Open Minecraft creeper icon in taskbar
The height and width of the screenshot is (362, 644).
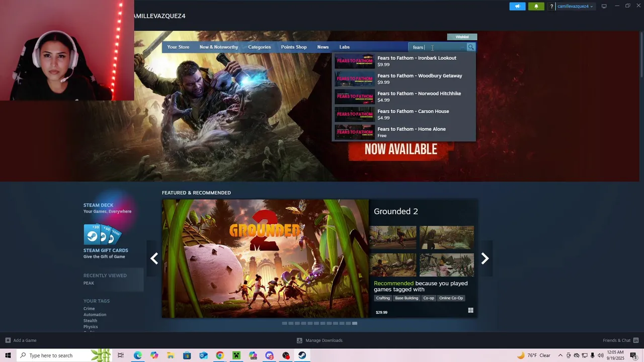(236, 355)
